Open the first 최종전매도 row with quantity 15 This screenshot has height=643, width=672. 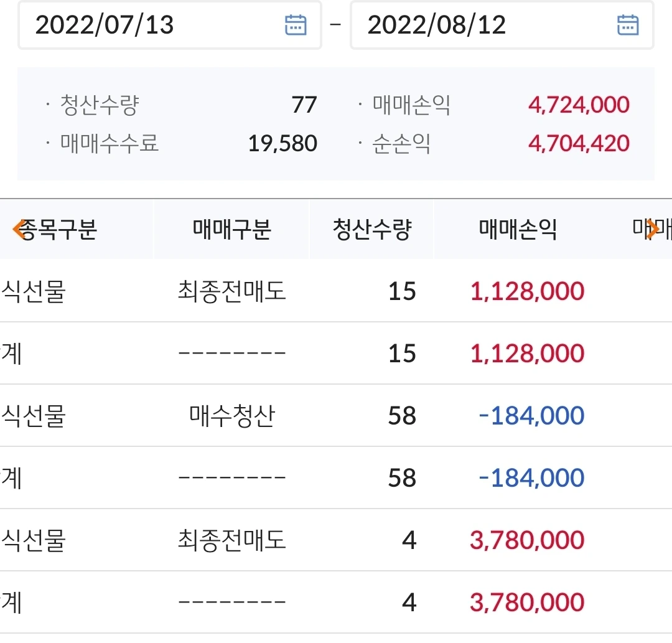[x=336, y=291]
